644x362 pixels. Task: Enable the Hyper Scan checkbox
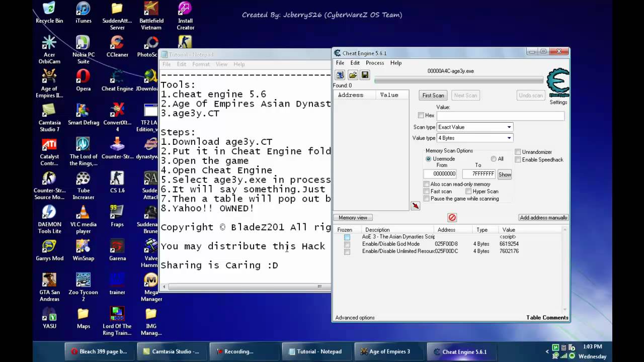[468, 192]
